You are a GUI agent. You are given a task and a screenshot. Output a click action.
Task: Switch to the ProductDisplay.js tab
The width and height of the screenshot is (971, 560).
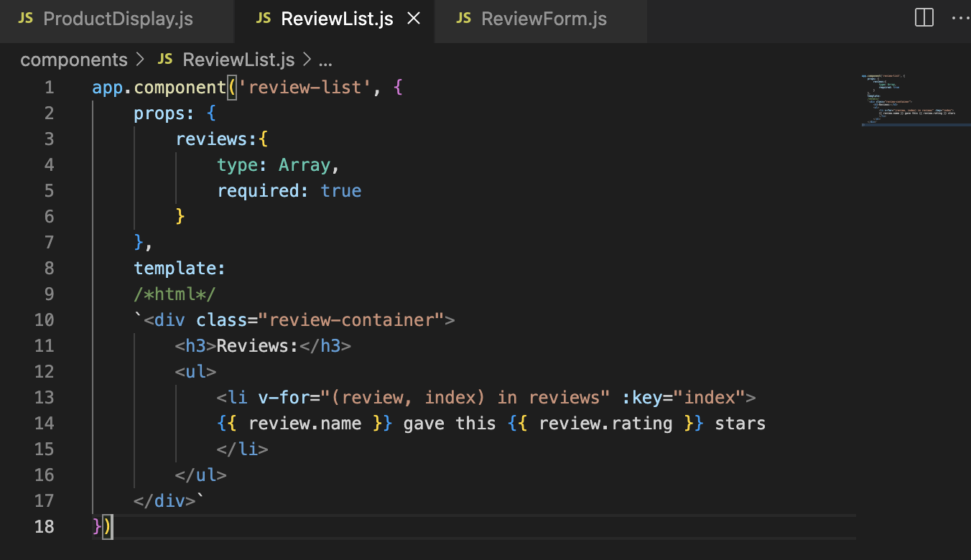[x=117, y=19]
